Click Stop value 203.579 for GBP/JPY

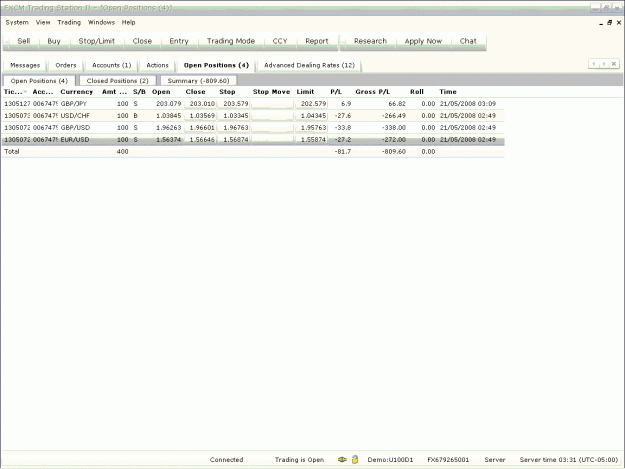pos(234,104)
